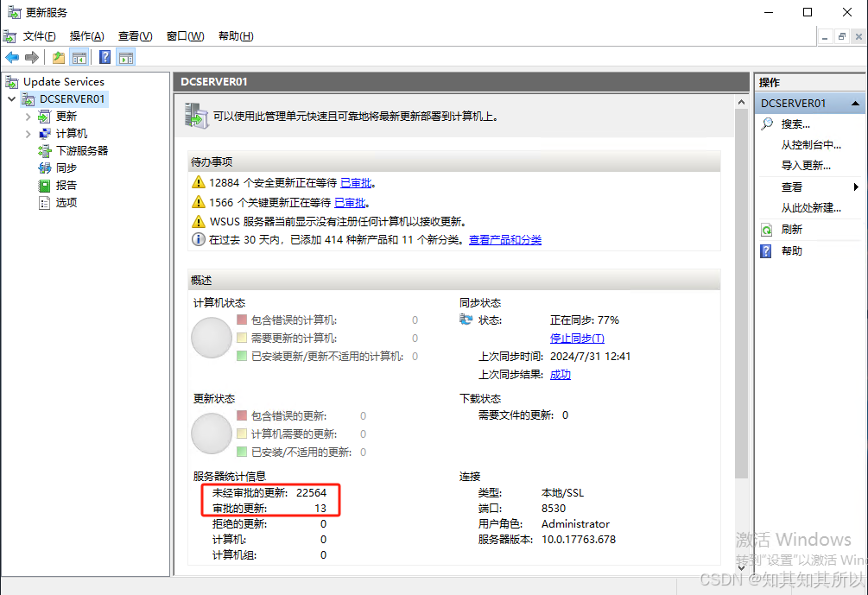Select 下游服务器 in the console tree

point(82,150)
